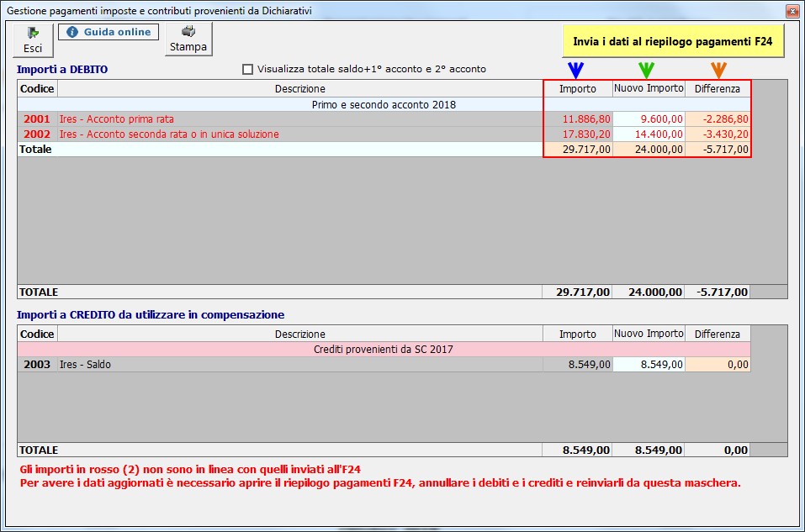Screen dimensions: 805x532
Task: Click the credit table Nuovo Importo column header
Action: pyautogui.click(x=649, y=334)
